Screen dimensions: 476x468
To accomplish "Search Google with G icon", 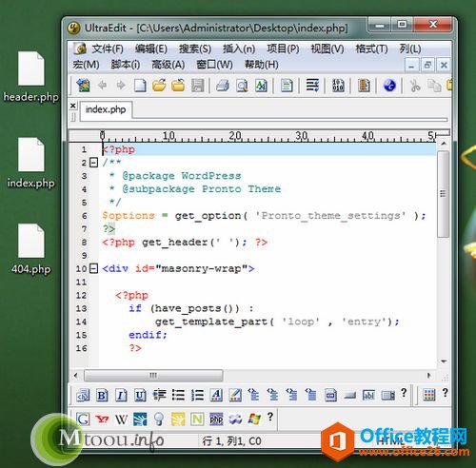I will pos(83,419).
